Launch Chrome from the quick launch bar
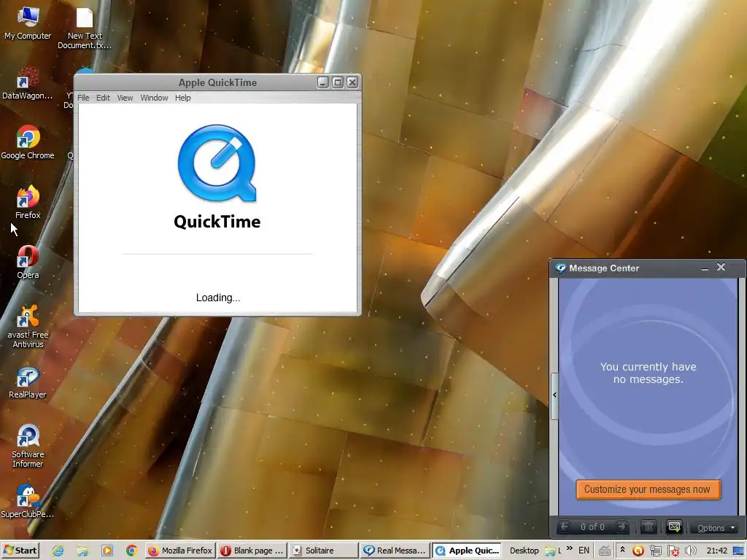747x560 pixels. click(x=132, y=551)
